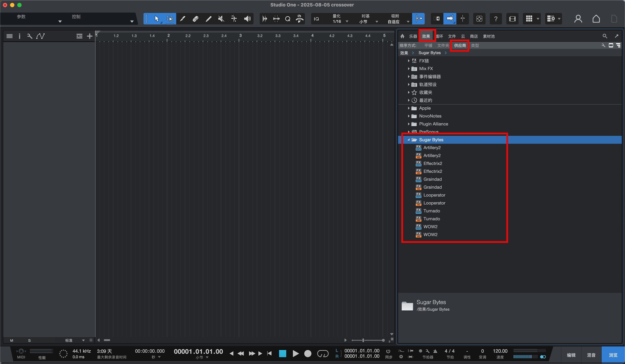Add a new track plus button
The image size is (625, 364).
(90, 36)
